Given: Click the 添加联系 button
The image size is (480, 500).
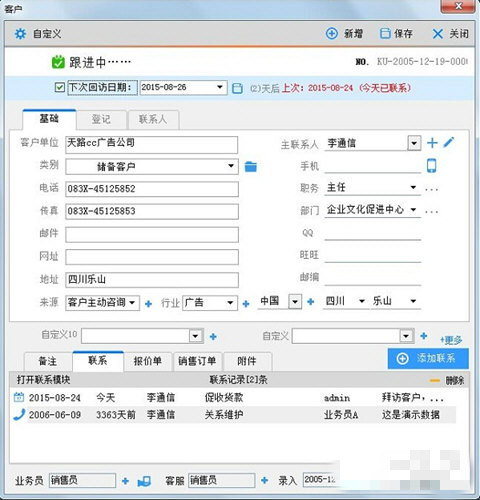Looking at the screenshot, I should [x=428, y=359].
